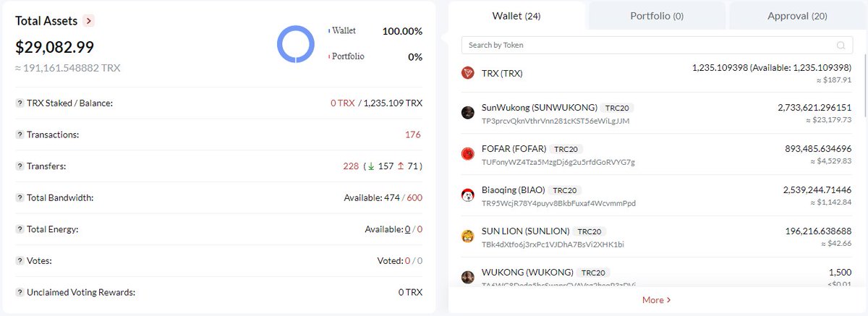This screenshot has height=316, width=868.
Task: Click the Biaoqing token logo
Action: click(x=468, y=195)
